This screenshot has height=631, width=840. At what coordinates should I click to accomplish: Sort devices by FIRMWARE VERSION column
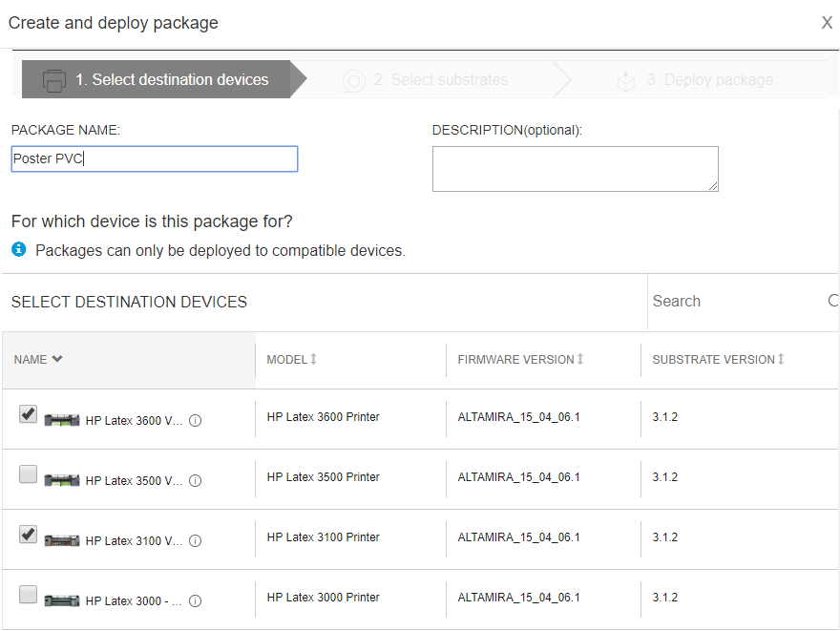coord(520,360)
